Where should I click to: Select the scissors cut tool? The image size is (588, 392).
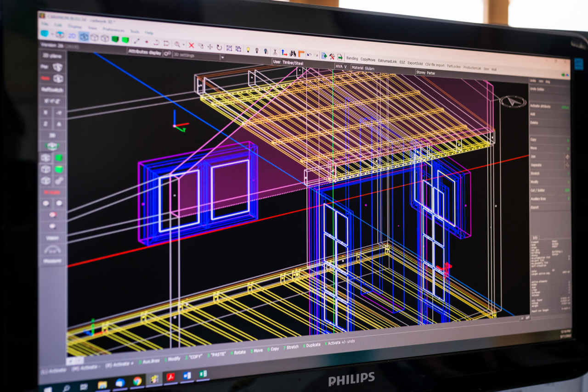[275, 52]
